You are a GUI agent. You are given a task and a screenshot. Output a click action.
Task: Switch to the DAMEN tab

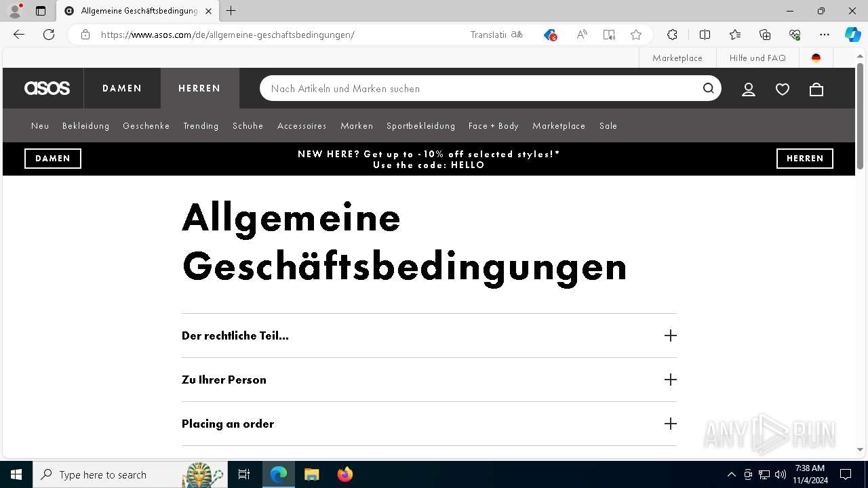pos(122,88)
